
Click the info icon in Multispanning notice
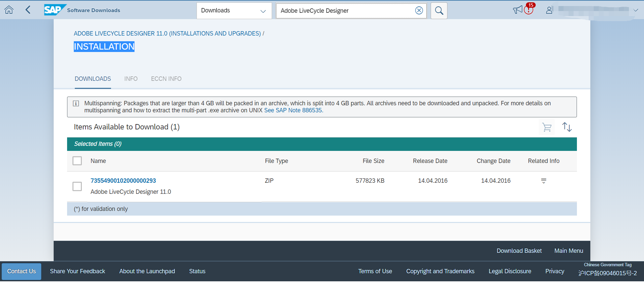click(x=76, y=103)
